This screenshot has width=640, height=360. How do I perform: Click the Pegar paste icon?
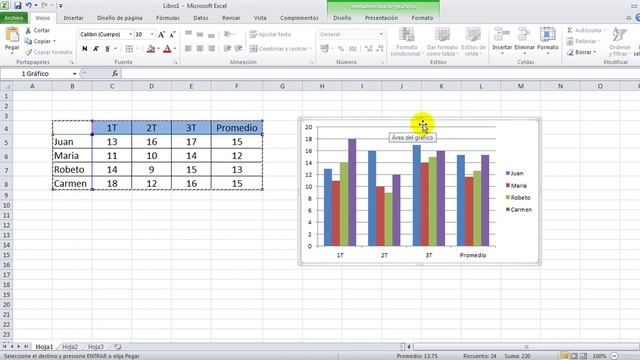pos(12,35)
